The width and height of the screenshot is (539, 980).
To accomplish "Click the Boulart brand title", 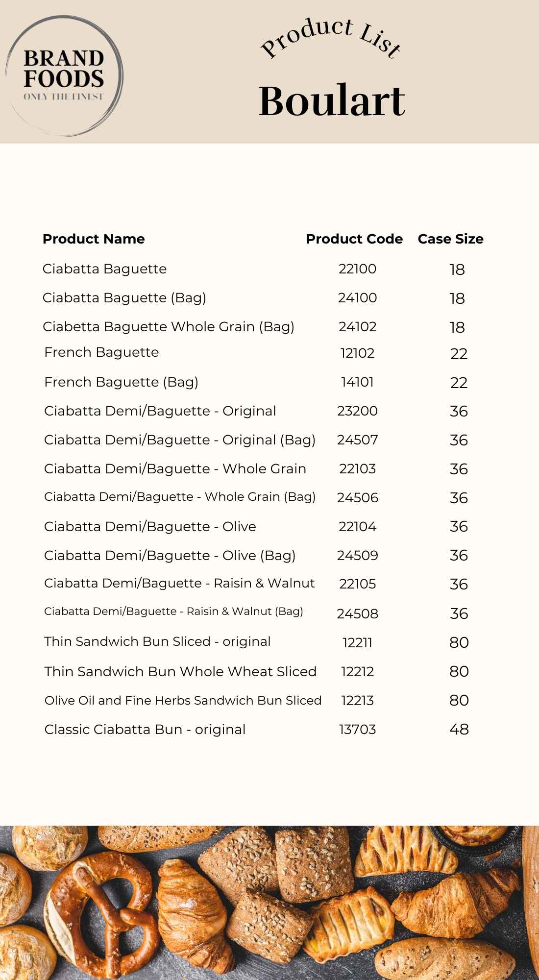I will (x=332, y=100).
